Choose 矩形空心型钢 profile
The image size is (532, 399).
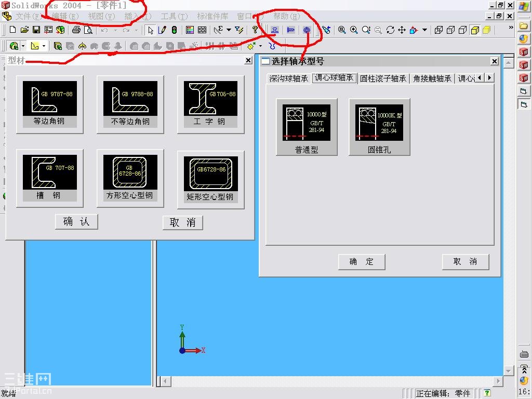[211, 180]
